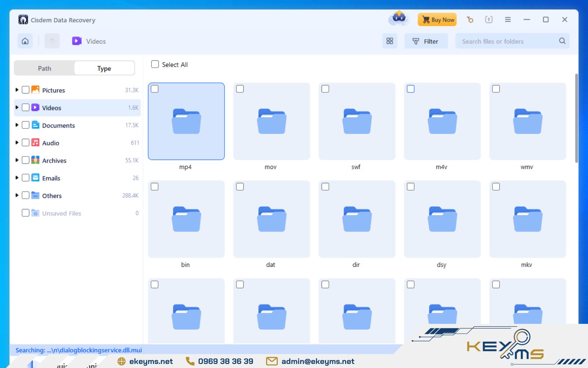Select the Audio category music icon

tap(35, 142)
